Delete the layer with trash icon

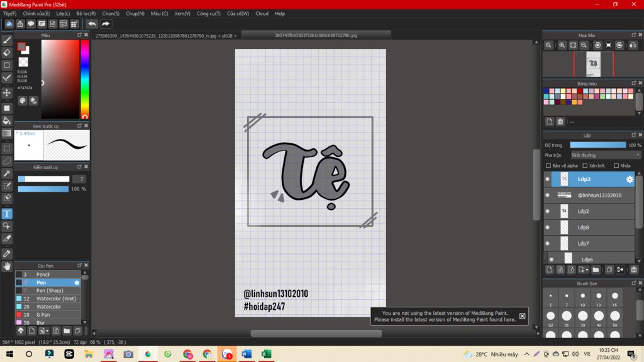point(634,270)
